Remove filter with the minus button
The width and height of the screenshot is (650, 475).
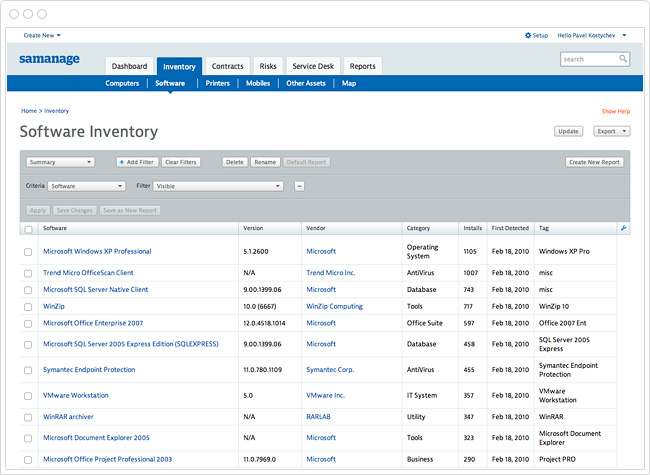299,186
